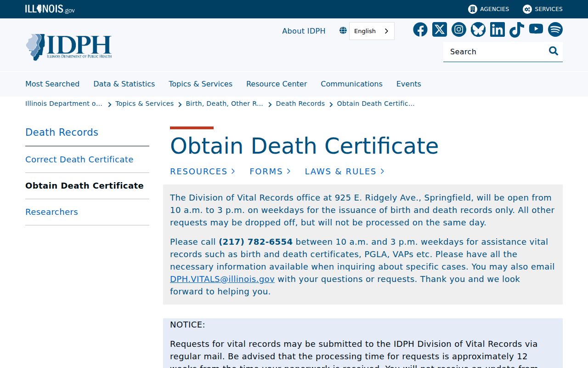Go to Topics & Services breadcrumb

pos(144,103)
